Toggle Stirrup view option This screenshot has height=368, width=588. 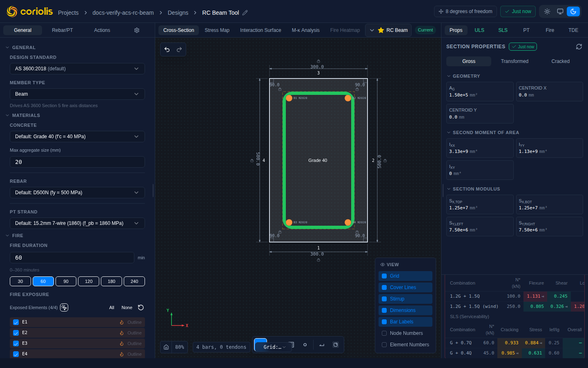pos(405,299)
